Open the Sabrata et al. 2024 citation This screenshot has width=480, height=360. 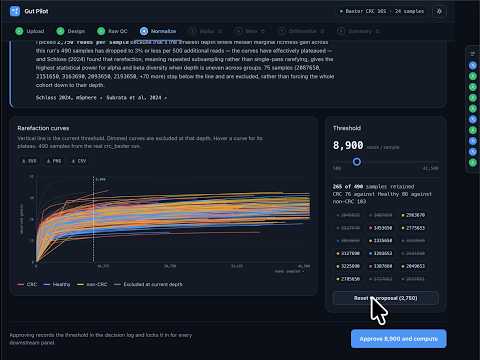[x=137, y=98]
